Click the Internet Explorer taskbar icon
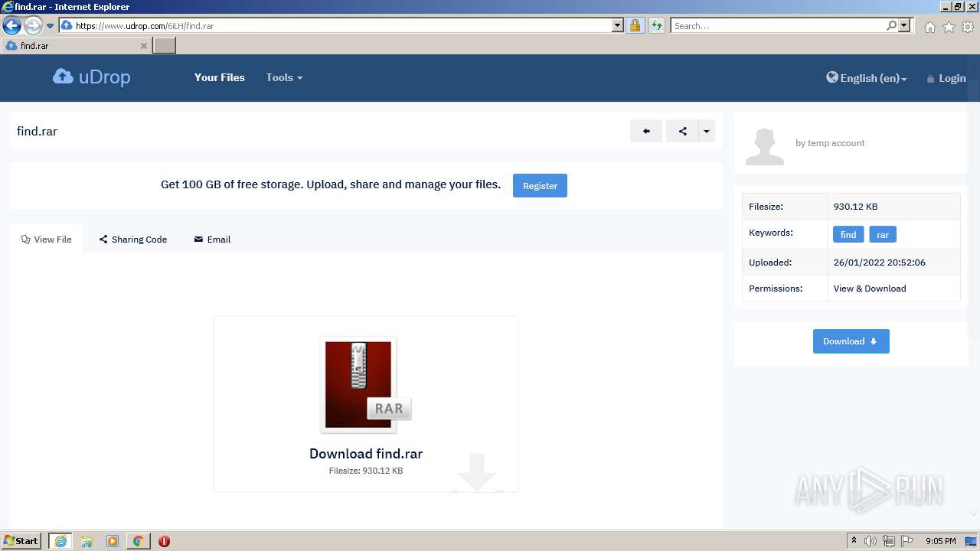This screenshot has height=551, width=980. pos(60,541)
